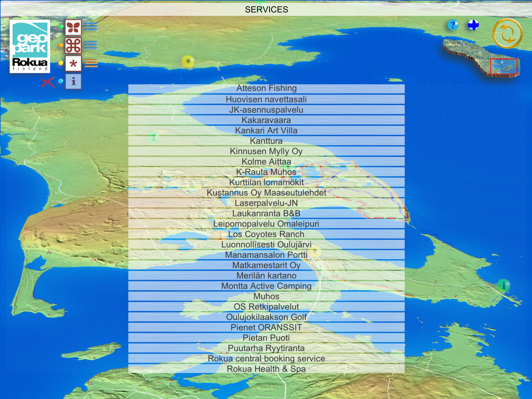Viewport: 532px width, 399px height.
Task: Open the Huovisen navettasali entry
Action: tap(266, 99)
